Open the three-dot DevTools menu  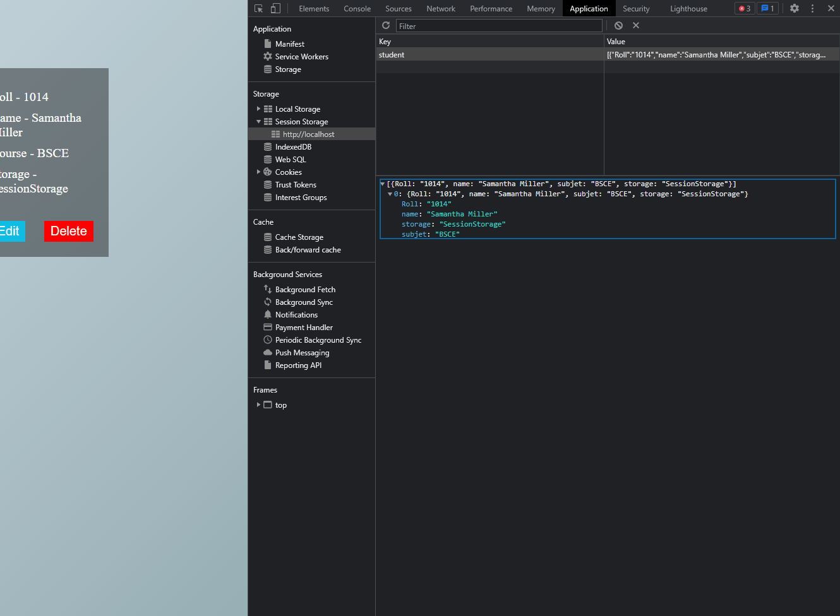[x=812, y=8]
